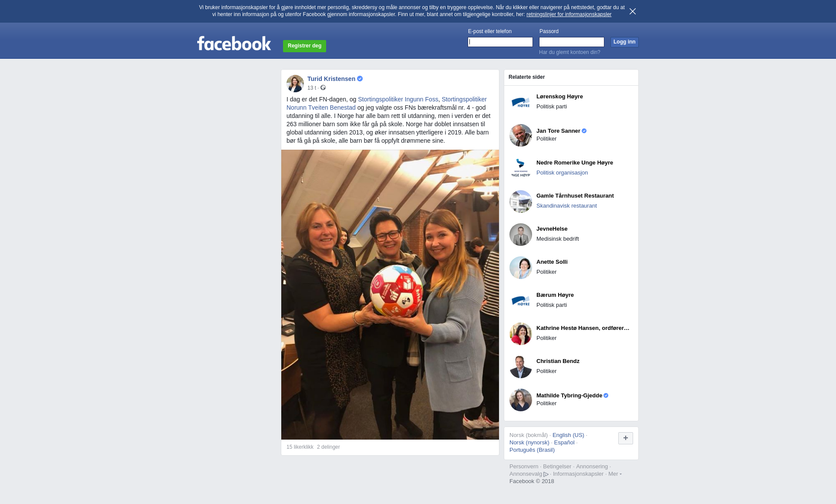Open Stortingspolitiker Ingunn Foss link

click(398, 100)
